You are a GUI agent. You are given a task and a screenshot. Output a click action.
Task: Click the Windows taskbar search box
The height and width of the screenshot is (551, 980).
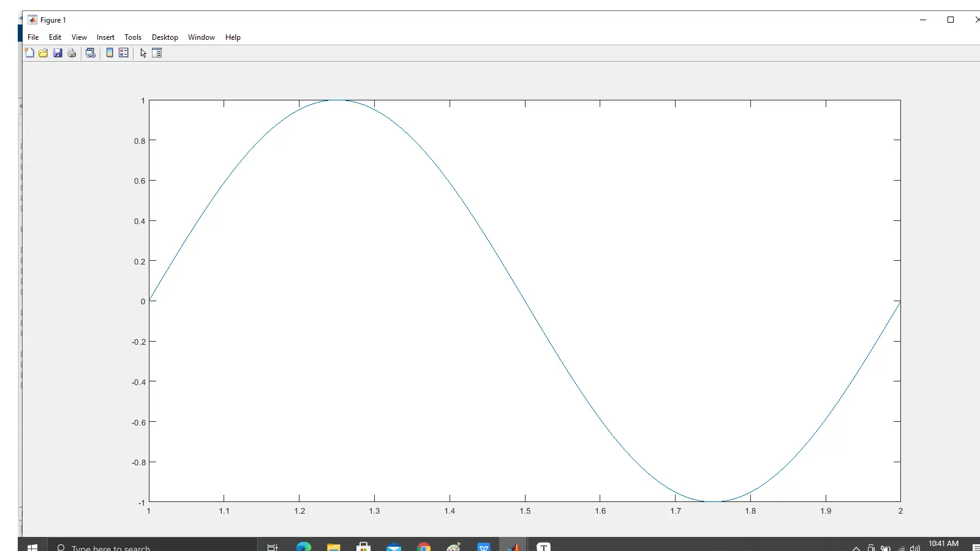point(110,547)
